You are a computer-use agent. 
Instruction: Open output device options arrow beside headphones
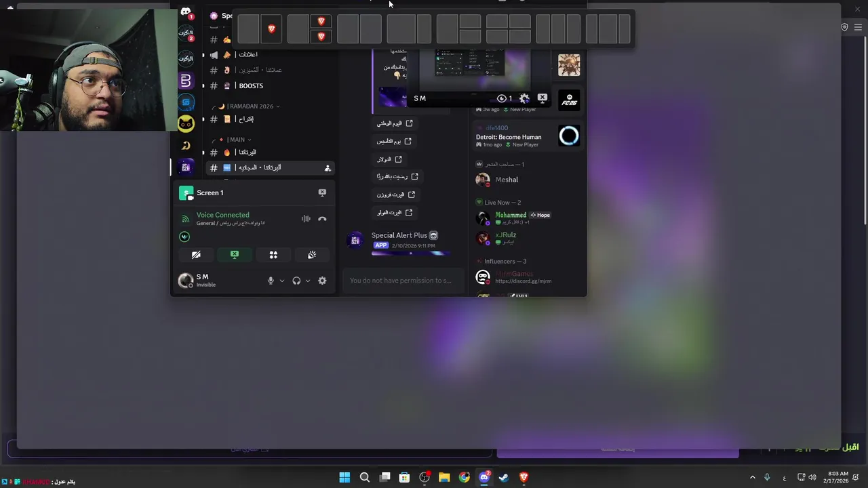click(308, 281)
